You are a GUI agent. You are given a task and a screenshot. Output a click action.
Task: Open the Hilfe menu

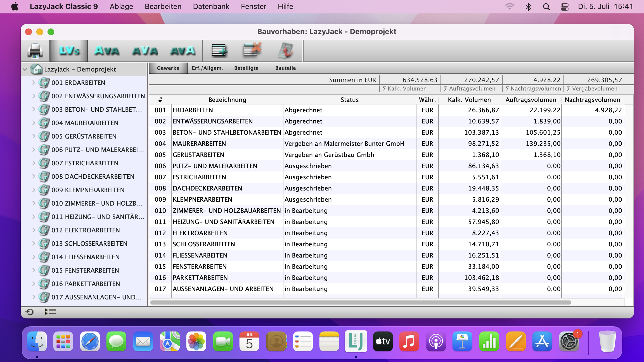click(285, 7)
